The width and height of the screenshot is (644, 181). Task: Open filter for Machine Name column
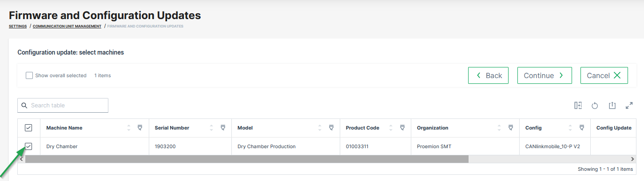coord(140,128)
